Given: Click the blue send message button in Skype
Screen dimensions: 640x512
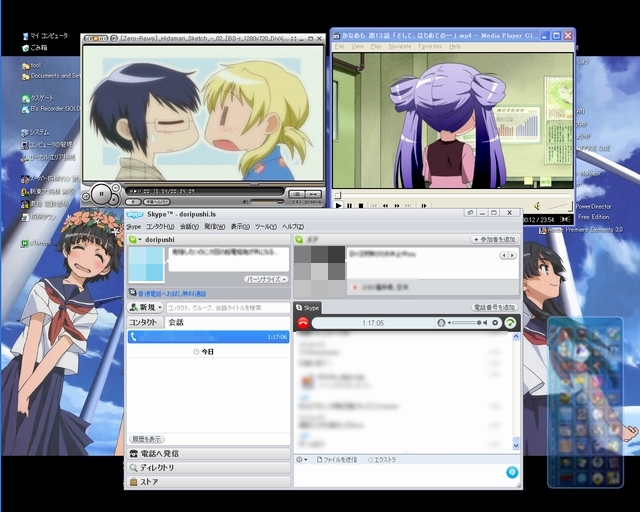Looking at the screenshot, I should tap(512, 472).
